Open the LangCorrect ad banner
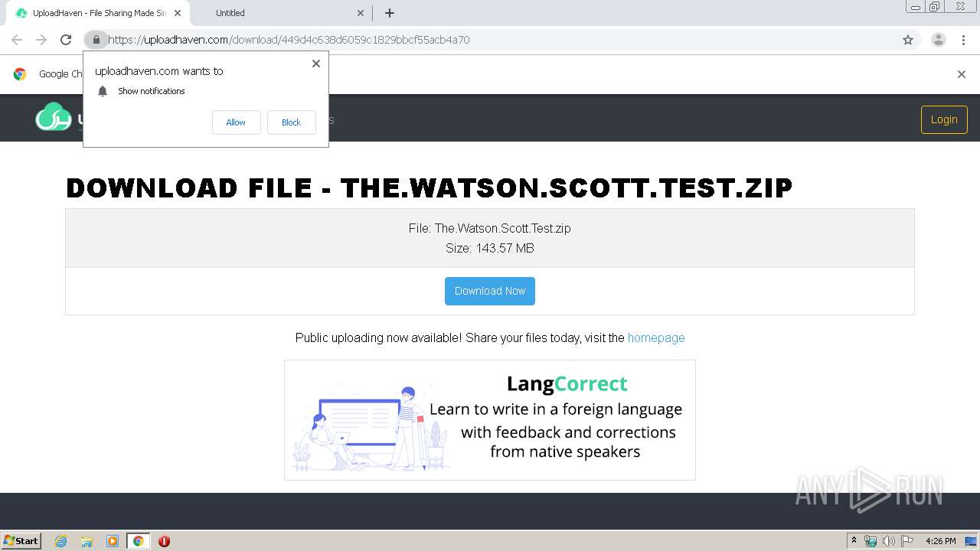 tap(490, 420)
